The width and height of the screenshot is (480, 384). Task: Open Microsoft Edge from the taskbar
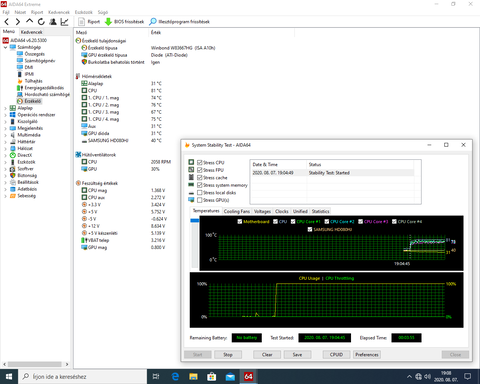point(175,377)
